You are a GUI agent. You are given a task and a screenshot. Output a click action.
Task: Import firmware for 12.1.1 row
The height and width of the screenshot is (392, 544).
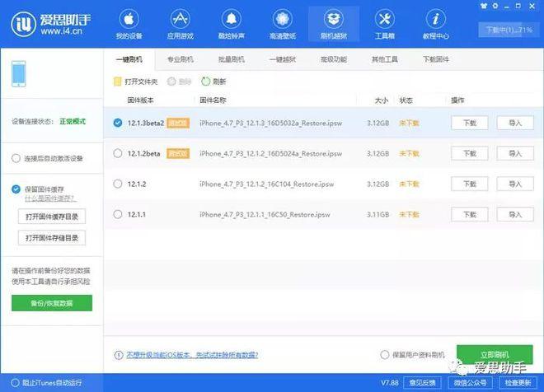pyautogui.click(x=515, y=215)
